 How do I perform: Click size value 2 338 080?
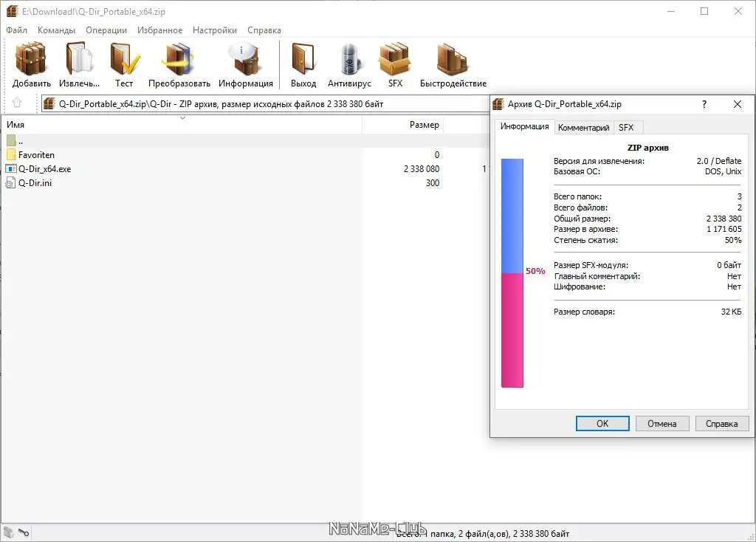point(422,169)
